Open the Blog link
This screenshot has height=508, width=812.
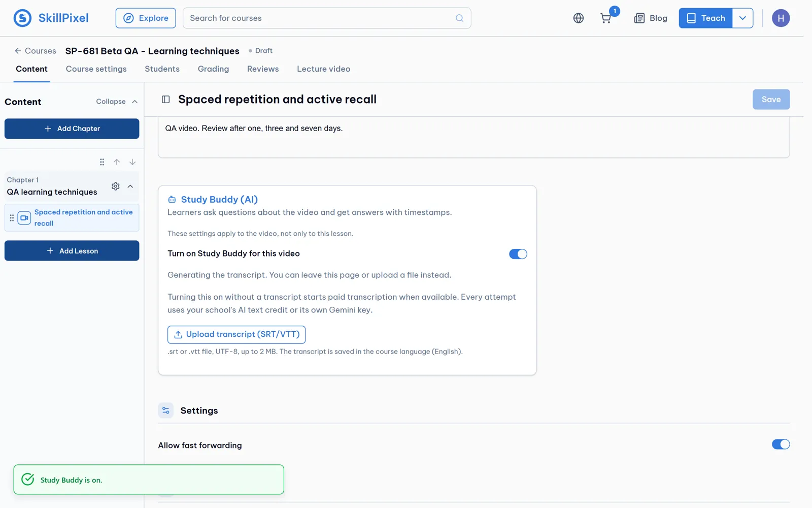pyautogui.click(x=651, y=18)
